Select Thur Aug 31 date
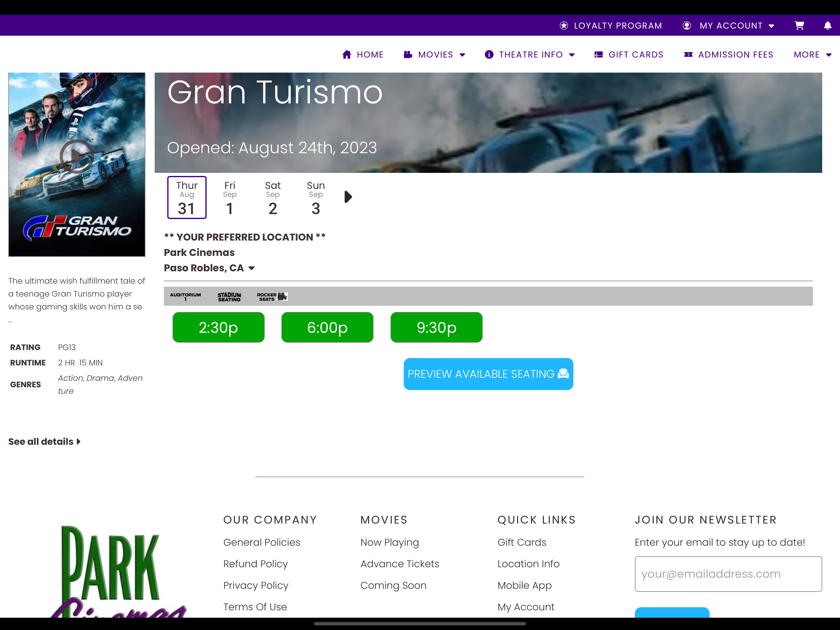Image resolution: width=840 pixels, height=630 pixels. point(187,197)
